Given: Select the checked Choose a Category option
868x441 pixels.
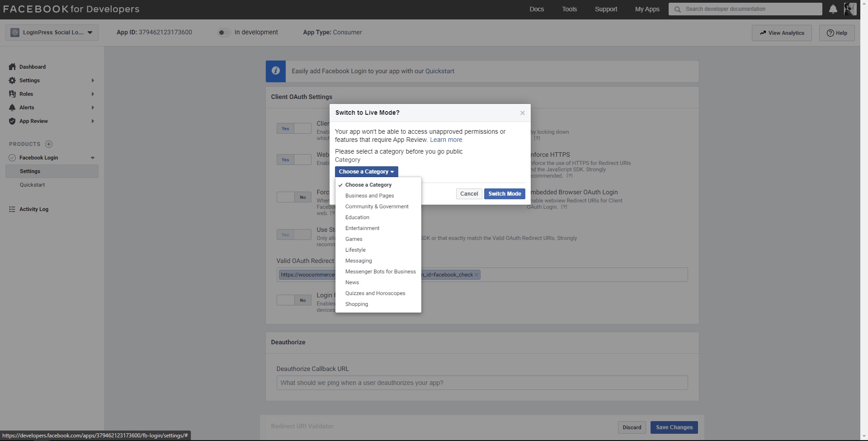Looking at the screenshot, I should point(378,185).
